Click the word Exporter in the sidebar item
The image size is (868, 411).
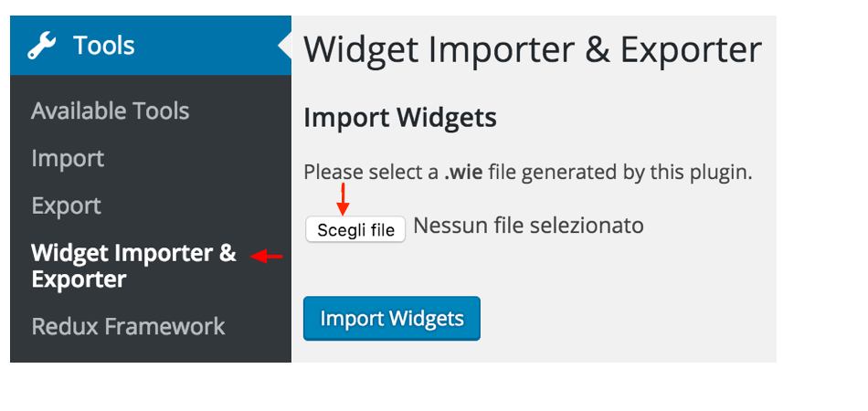[x=79, y=279]
